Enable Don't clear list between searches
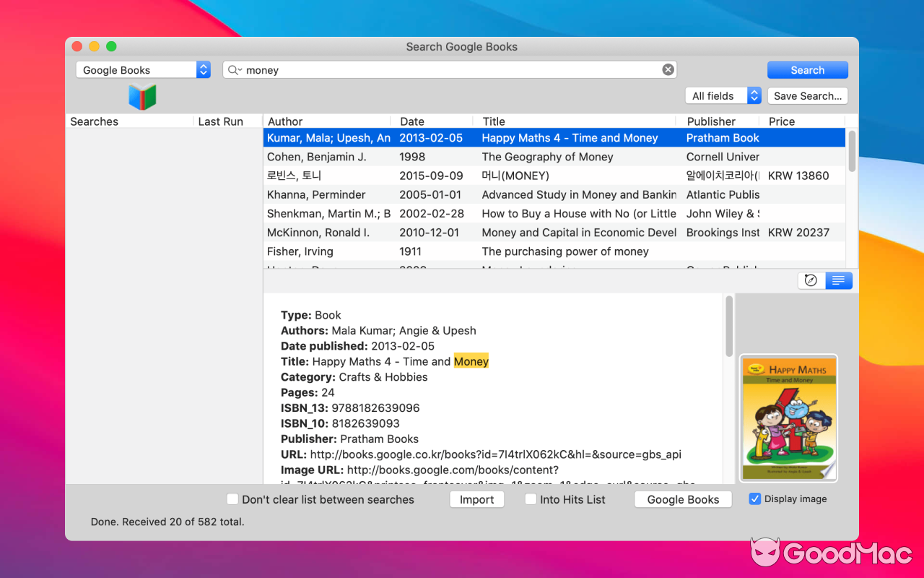 pos(232,499)
